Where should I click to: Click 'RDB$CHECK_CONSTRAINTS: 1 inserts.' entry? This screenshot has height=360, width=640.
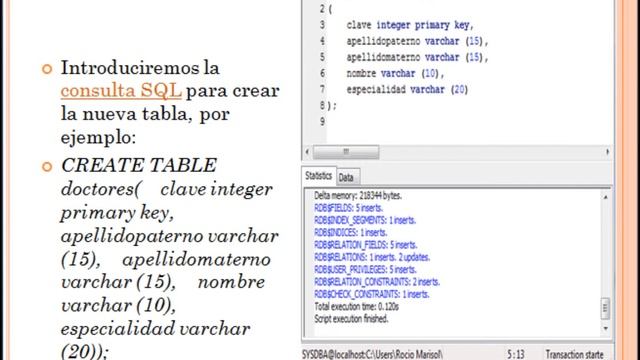[x=371, y=294]
